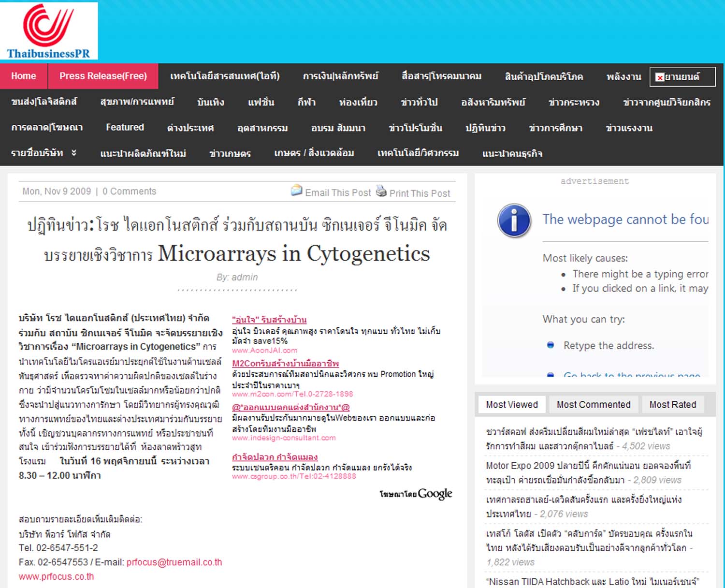Open อสังหาริมทรัพย์ category
725x588 pixels.
pos(493,103)
